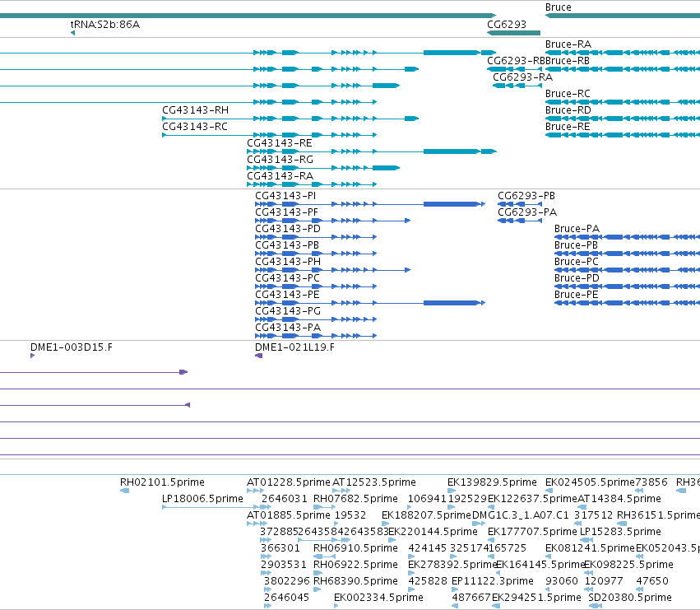The image size is (700, 610).
Task: Select the EP11122.3prime EST label
Action: (493, 581)
